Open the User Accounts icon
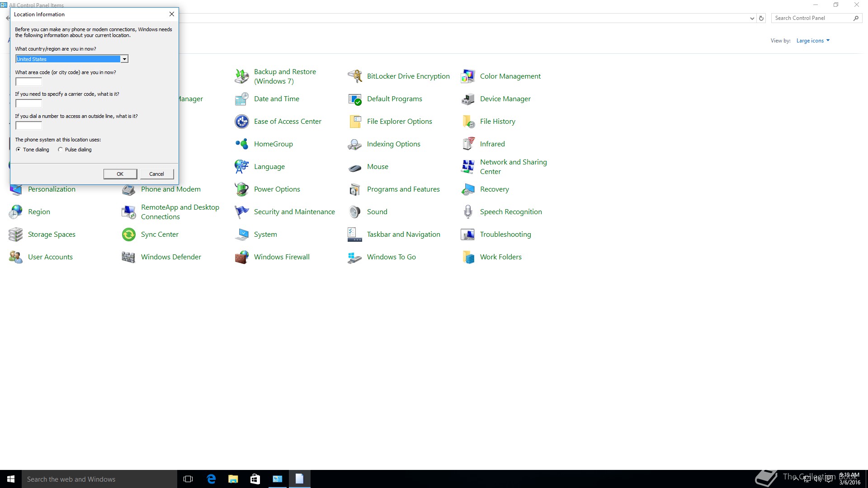Viewport: 868px width, 488px height. coord(16,257)
